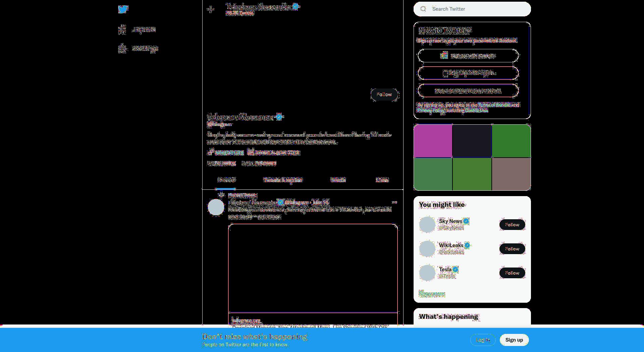Open the dark navy media thumbnail

click(x=472, y=141)
